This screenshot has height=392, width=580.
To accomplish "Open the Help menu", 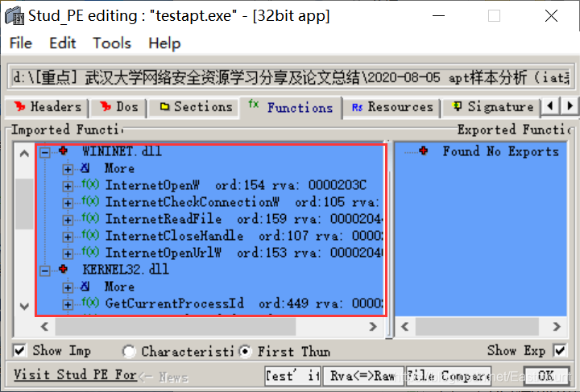I will [x=164, y=43].
